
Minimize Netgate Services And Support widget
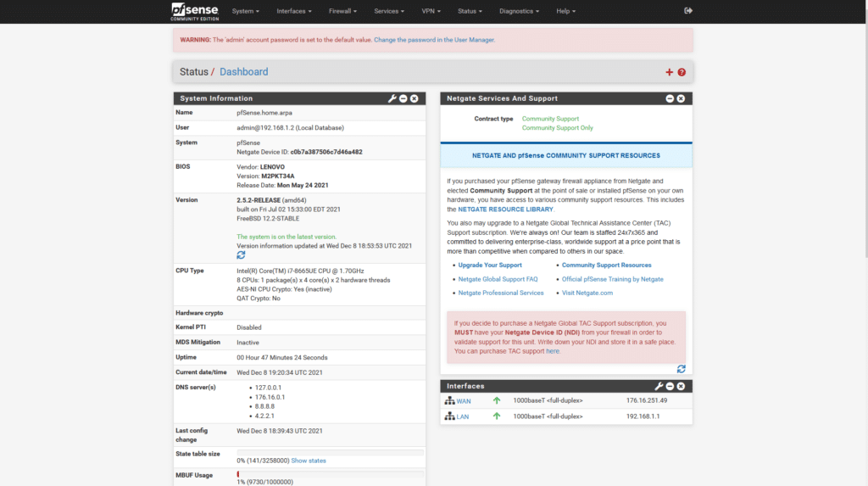pos(670,98)
